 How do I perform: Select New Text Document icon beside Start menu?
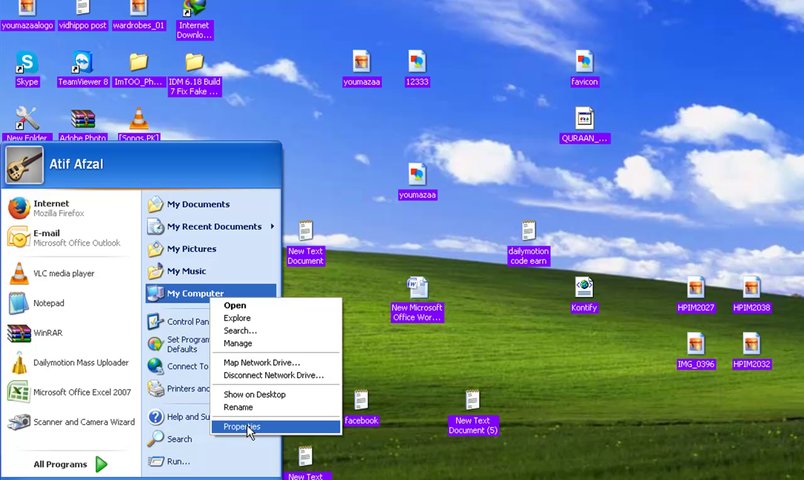pyautogui.click(x=306, y=231)
